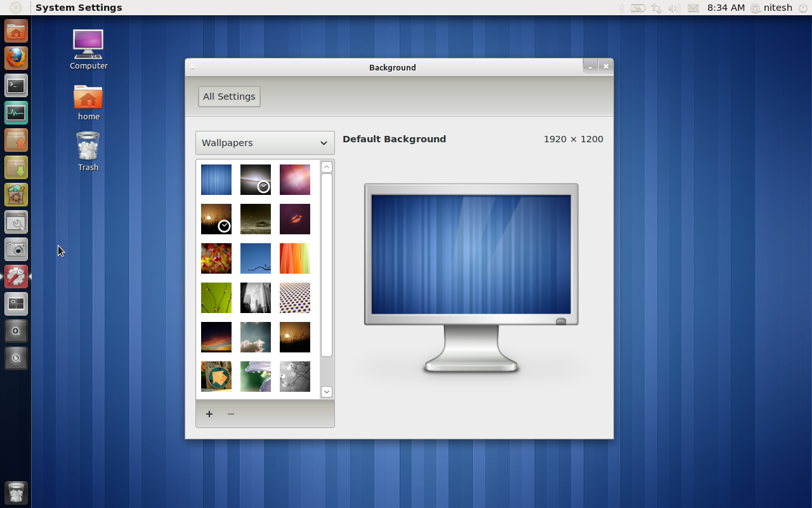This screenshot has width=812, height=508.
Task: Click the red Update Manager launcher icon
Action: (x=16, y=276)
